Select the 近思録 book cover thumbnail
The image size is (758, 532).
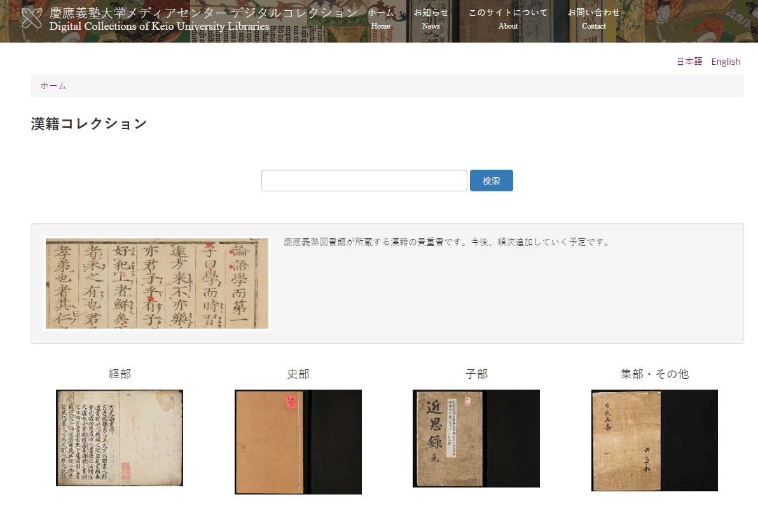point(476,439)
